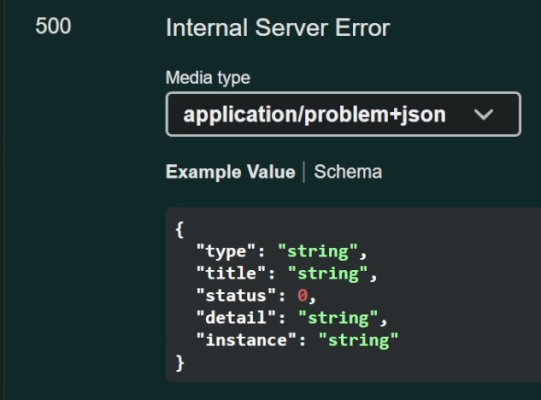Viewport: 541px width, 400px height.
Task: Open the application/problem+json media type dropdown
Action: click(x=343, y=114)
